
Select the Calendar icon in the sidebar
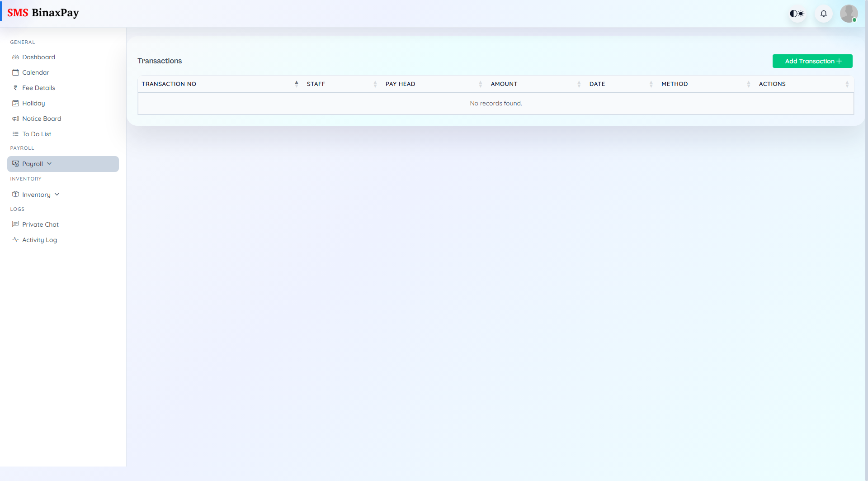tap(16, 72)
